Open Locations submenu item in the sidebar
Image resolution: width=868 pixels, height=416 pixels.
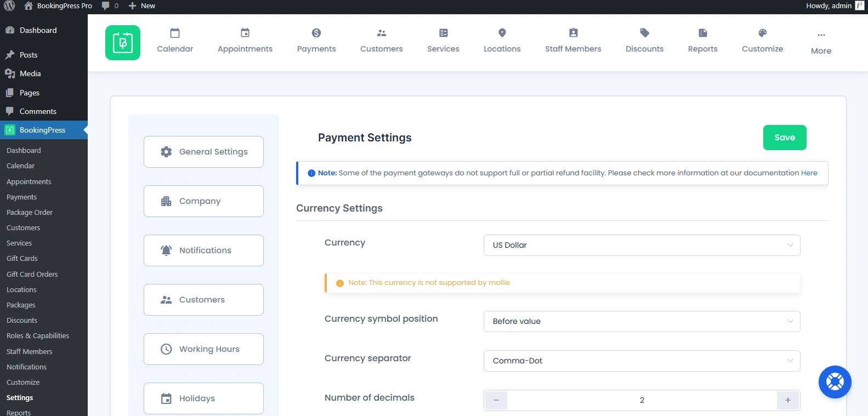pos(21,289)
